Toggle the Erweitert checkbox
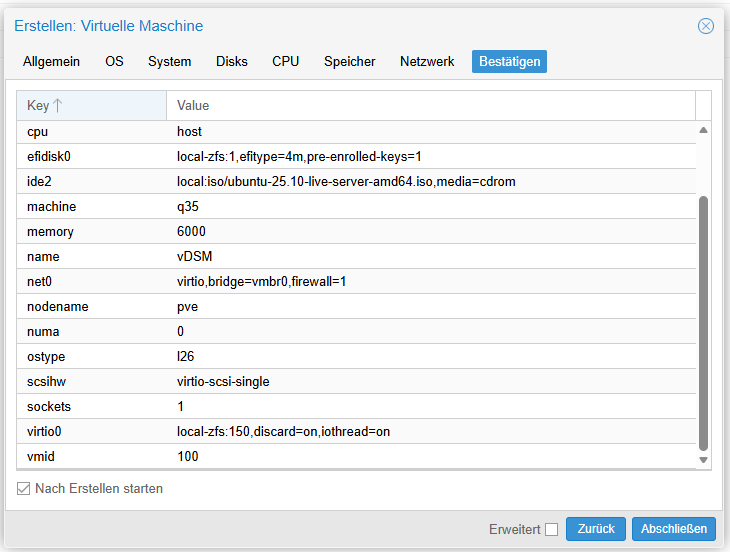Viewport: 730px width, 552px height. 552,529
